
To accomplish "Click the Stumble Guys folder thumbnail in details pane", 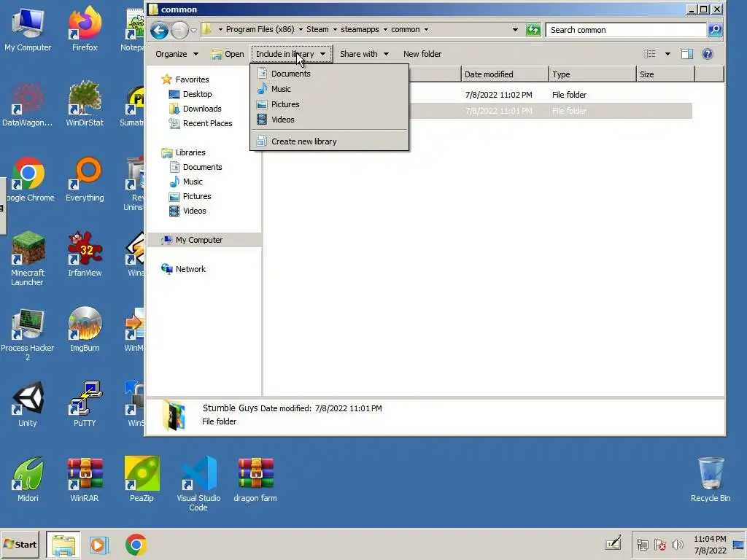I will 174,415.
